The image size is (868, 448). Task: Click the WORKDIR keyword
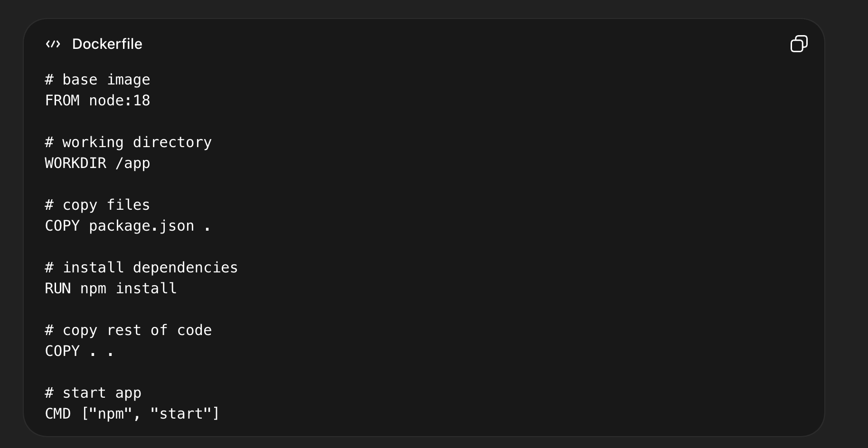coord(75,163)
